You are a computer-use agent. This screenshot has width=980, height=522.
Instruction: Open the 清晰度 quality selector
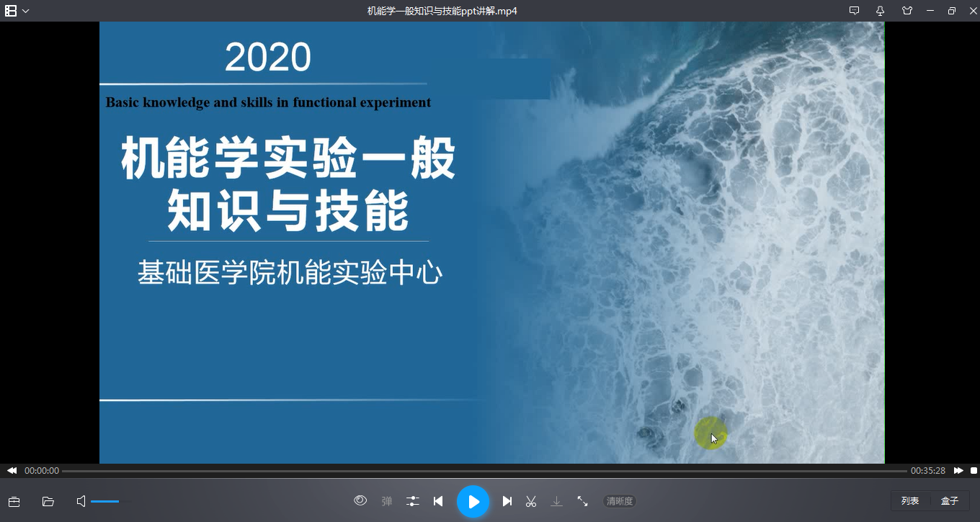[620, 501]
